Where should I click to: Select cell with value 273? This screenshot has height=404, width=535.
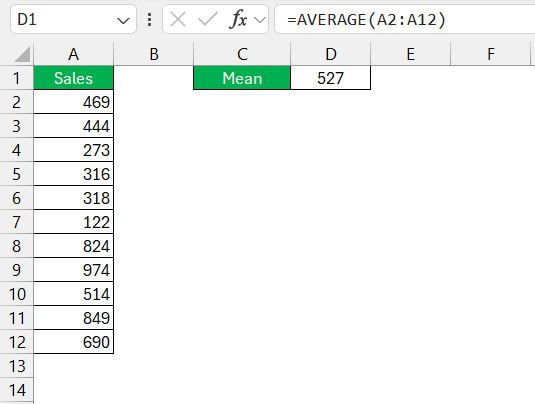73,150
